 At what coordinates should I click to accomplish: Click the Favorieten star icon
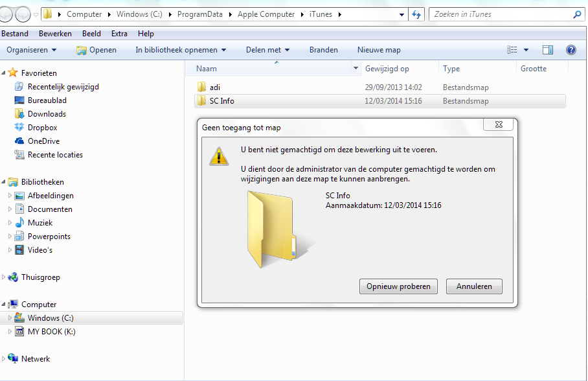[x=13, y=73]
